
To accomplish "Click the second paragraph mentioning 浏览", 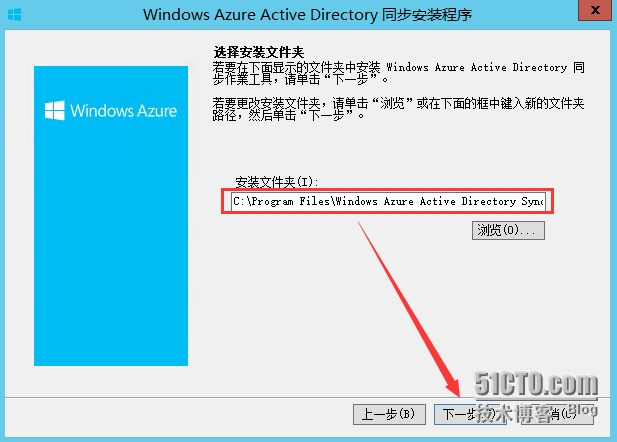I will [398, 109].
